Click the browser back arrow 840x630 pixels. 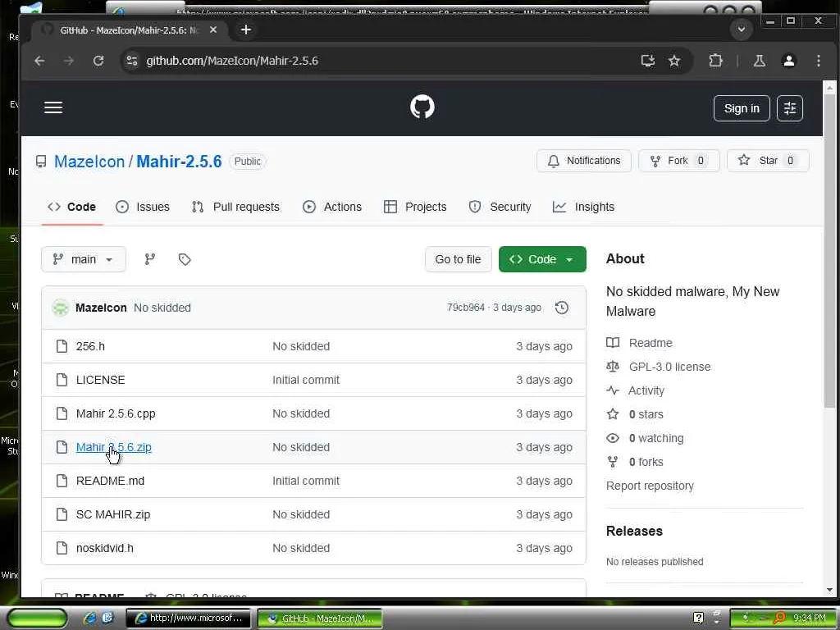coord(39,61)
